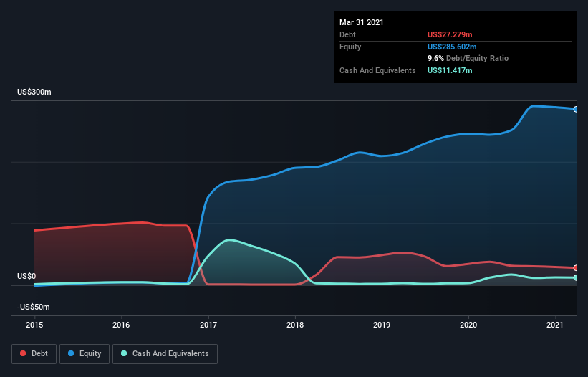Toggle the Equity series legend button

(x=85, y=354)
